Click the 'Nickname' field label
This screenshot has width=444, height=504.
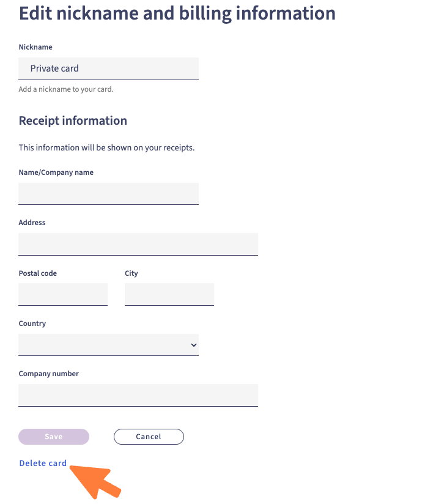pyautogui.click(x=35, y=47)
